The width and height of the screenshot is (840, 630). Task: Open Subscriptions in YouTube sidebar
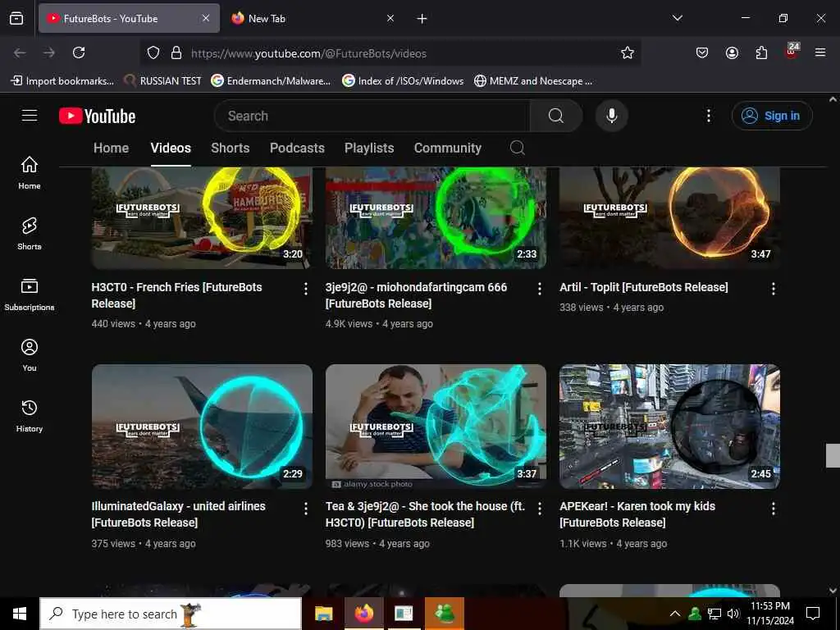pyautogui.click(x=30, y=294)
